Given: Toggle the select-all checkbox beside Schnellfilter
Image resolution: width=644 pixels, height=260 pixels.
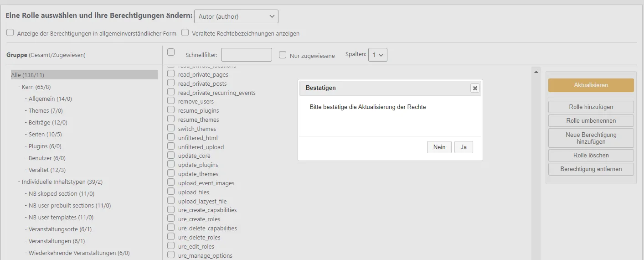Looking at the screenshot, I should point(171,52).
